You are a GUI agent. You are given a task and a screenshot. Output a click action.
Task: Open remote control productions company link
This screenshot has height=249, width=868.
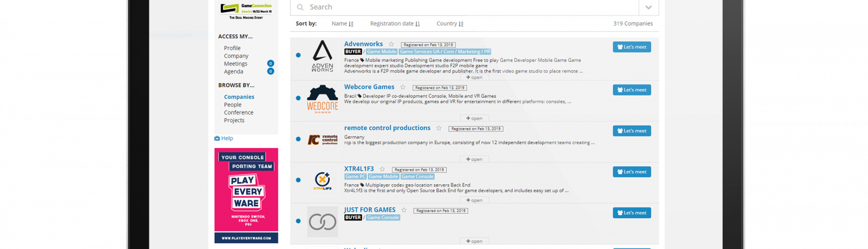coord(387,128)
